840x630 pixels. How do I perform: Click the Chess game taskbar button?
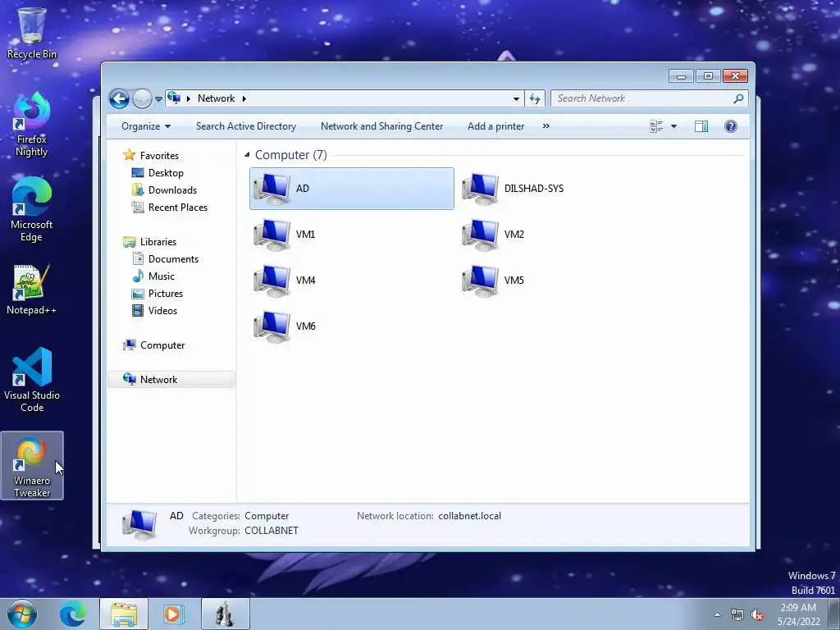point(225,614)
